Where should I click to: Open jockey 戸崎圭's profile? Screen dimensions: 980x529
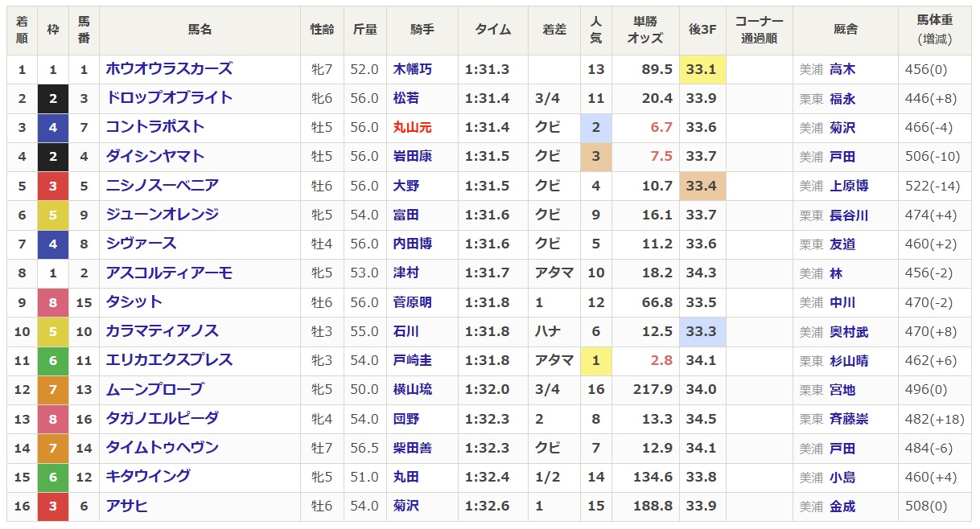pos(413,360)
